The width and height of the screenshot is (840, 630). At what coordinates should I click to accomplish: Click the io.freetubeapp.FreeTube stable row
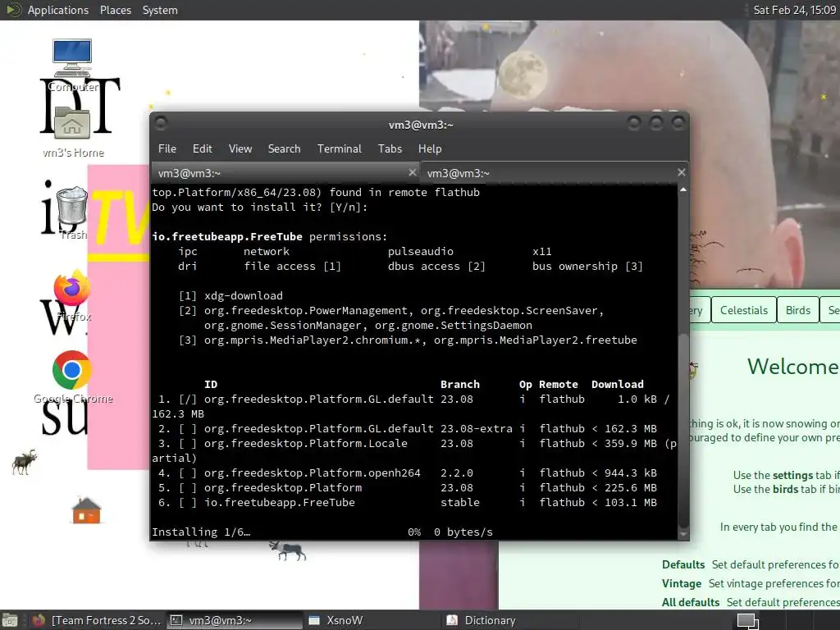click(x=407, y=503)
